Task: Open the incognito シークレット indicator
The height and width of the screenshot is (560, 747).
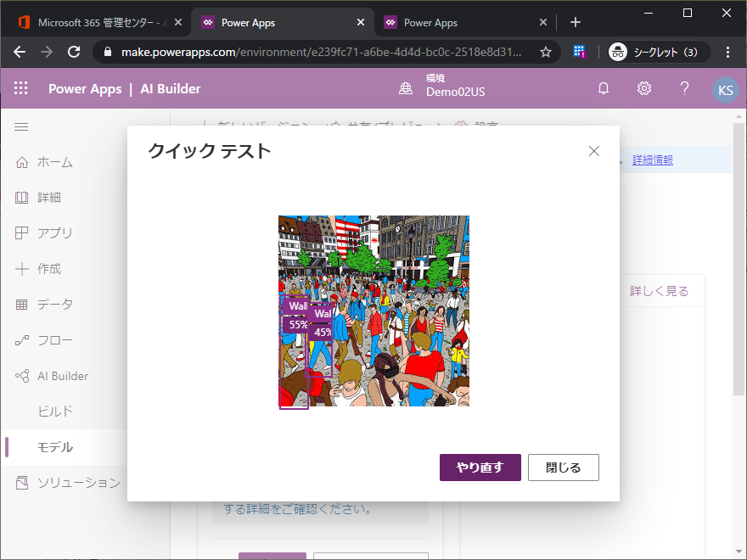Action: click(659, 52)
